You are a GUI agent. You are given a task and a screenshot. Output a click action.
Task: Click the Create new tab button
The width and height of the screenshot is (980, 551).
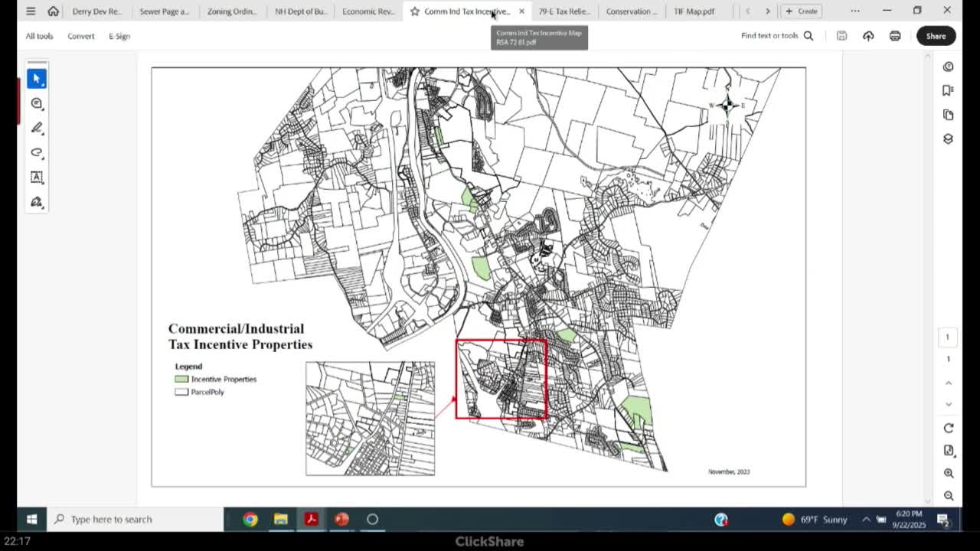pyautogui.click(x=801, y=11)
